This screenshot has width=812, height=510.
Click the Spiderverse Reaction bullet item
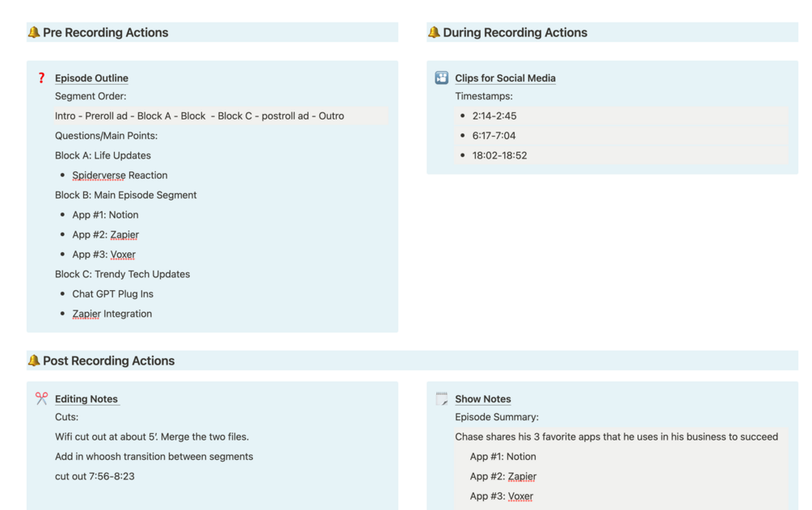pos(120,175)
